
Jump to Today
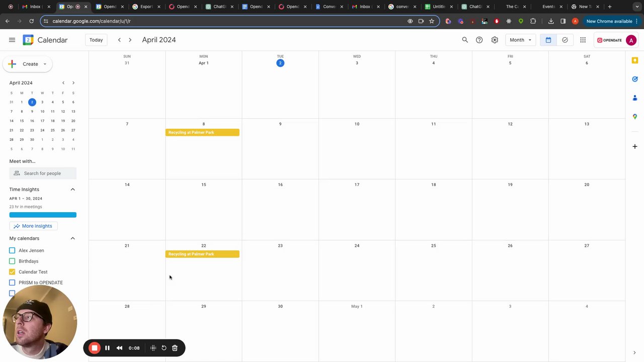(96, 40)
